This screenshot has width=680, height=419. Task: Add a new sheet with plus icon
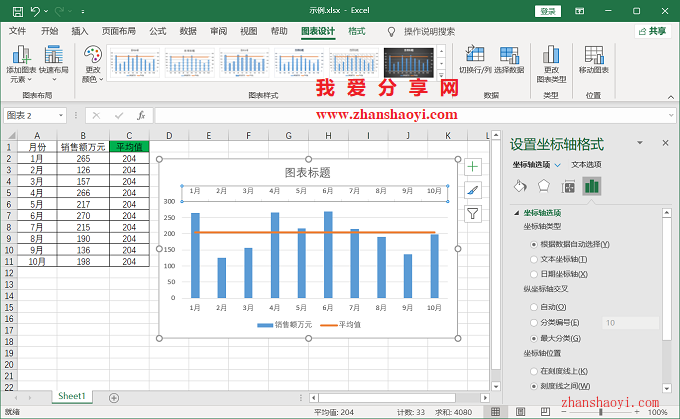pyautogui.click(x=114, y=398)
